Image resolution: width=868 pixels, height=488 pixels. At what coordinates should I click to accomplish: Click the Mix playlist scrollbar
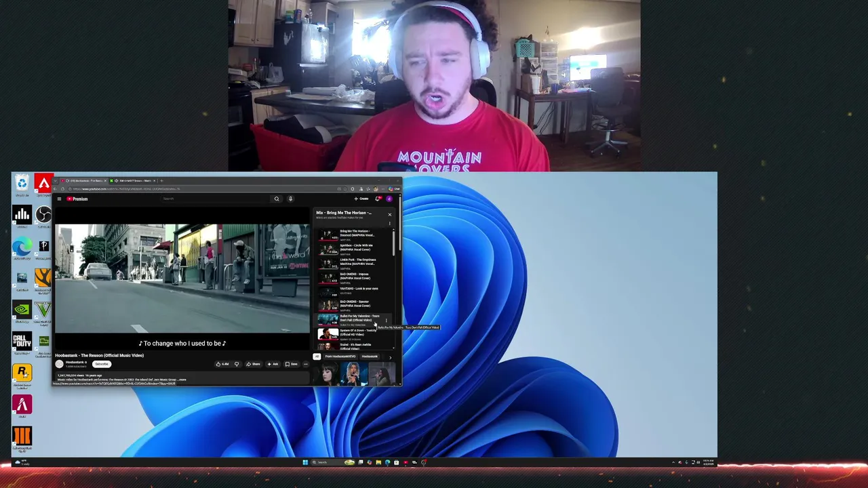[393, 243]
